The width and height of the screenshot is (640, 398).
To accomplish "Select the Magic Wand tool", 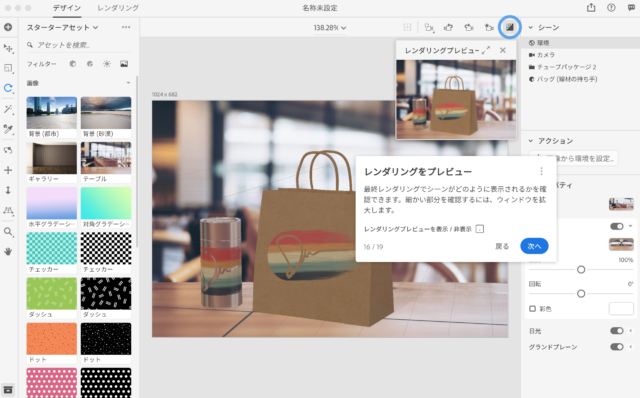I will click(8, 109).
